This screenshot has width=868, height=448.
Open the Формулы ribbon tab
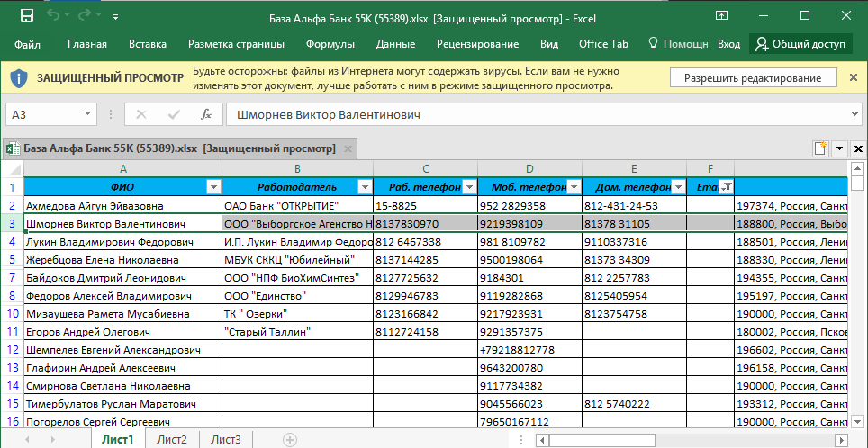pyautogui.click(x=330, y=44)
